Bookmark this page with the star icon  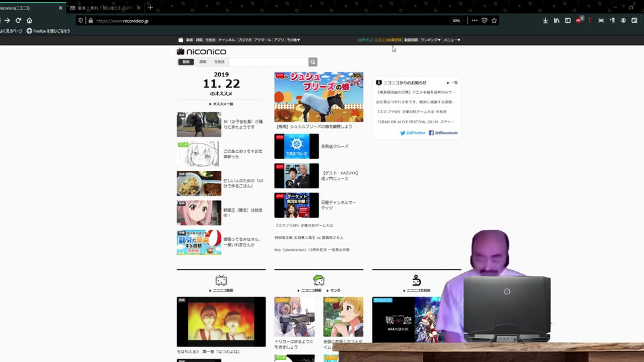(494, 21)
